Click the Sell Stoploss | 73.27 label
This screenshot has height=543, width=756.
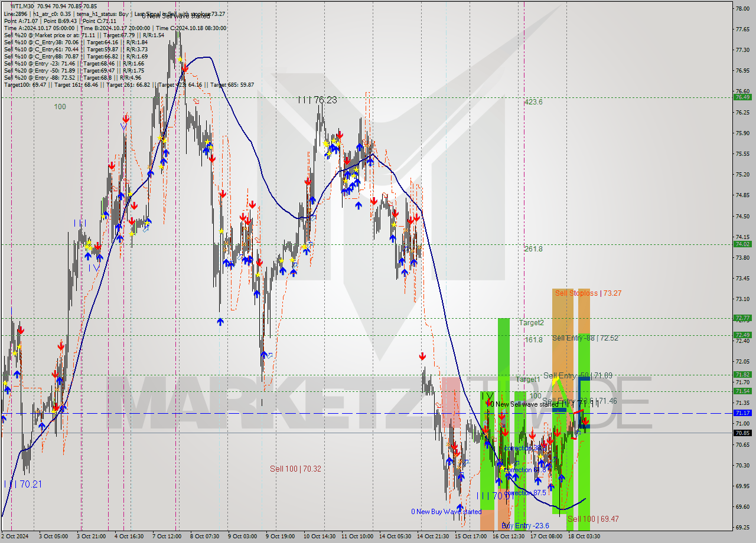click(x=588, y=293)
